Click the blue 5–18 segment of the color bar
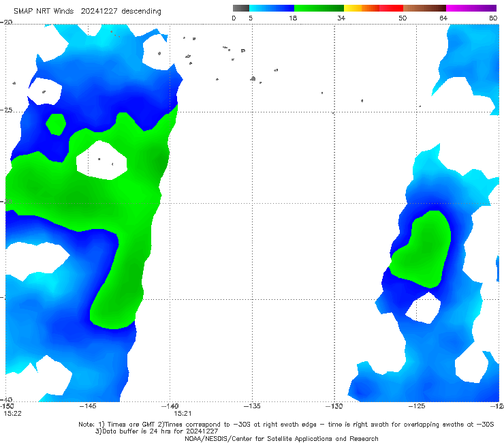The image size is (504, 443). tap(272, 8)
